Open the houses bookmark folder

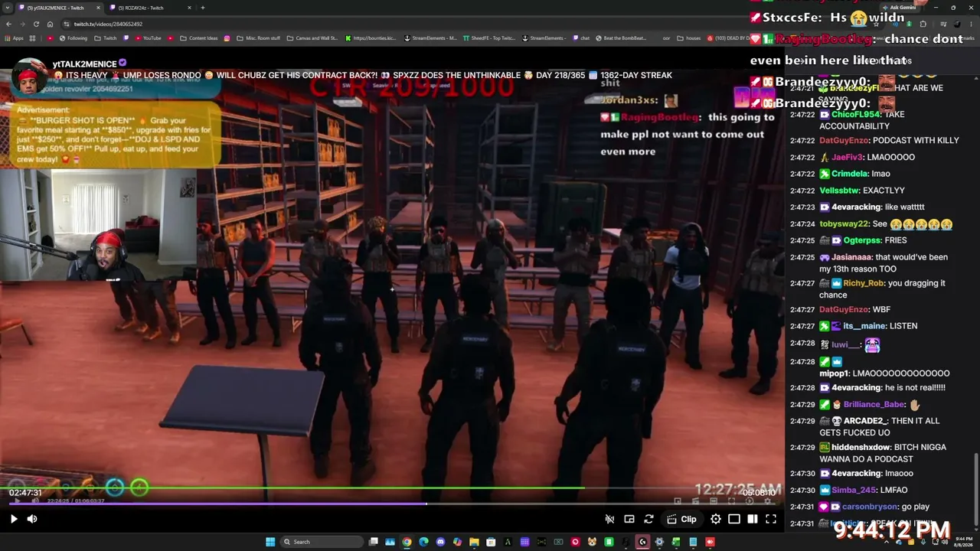point(688,38)
